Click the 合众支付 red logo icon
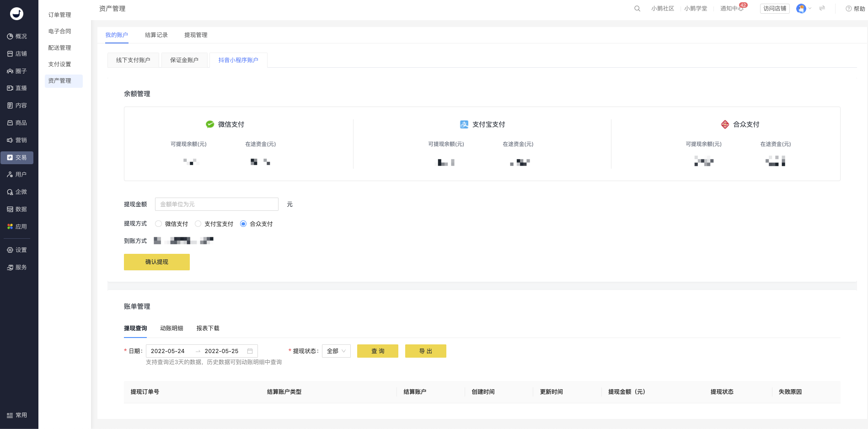This screenshot has height=429, width=868. 725,124
